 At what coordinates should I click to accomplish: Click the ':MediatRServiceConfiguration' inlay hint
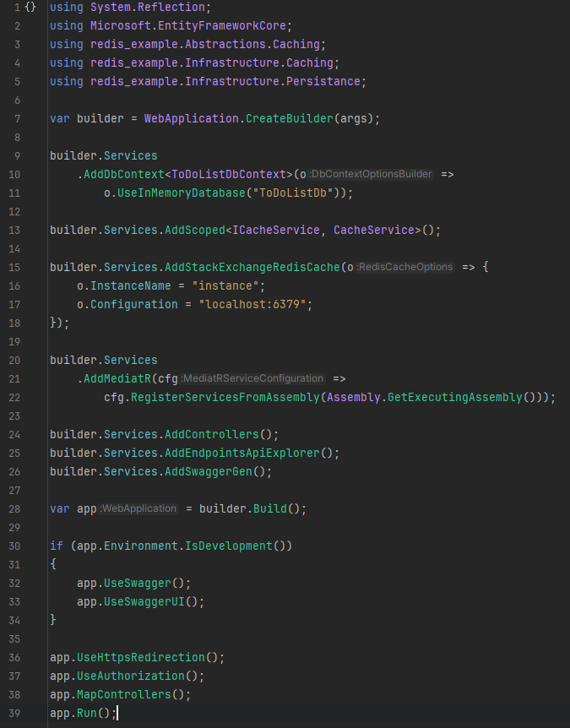click(252, 378)
